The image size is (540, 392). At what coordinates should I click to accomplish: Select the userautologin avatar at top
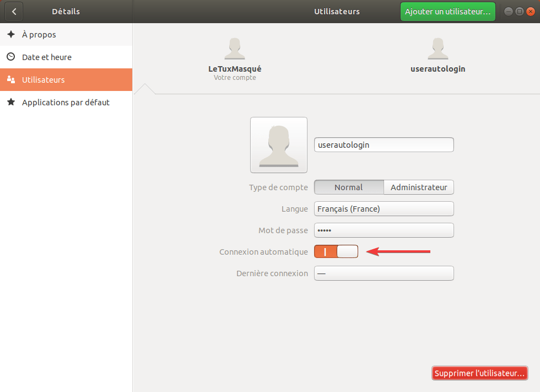click(x=438, y=49)
